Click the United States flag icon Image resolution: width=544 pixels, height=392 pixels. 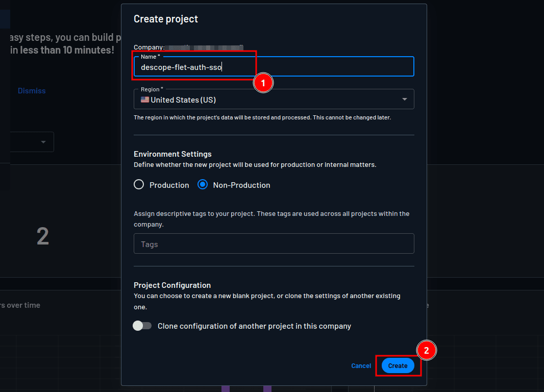[x=145, y=100]
